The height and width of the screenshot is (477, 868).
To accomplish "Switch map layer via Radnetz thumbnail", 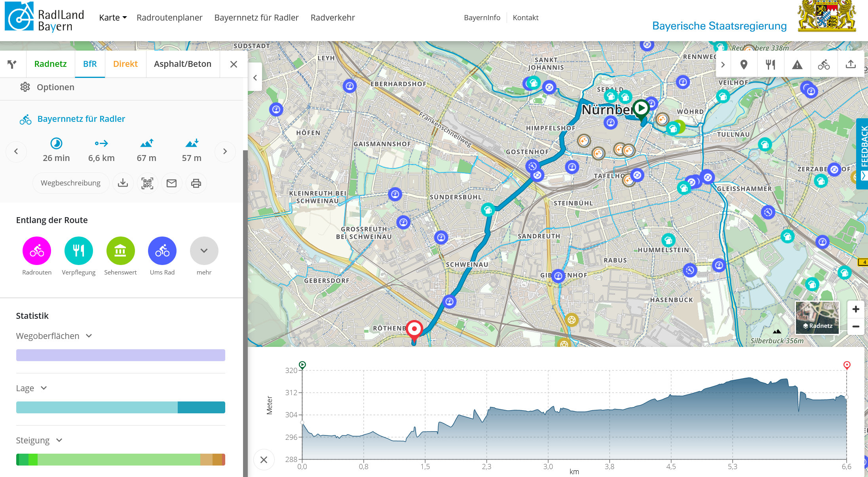I will click(817, 318).
